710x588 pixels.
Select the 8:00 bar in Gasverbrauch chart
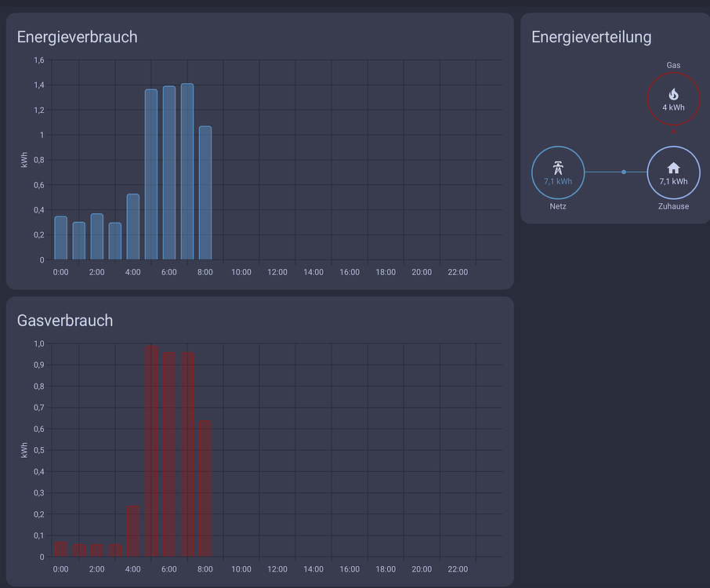pos(205,488)
